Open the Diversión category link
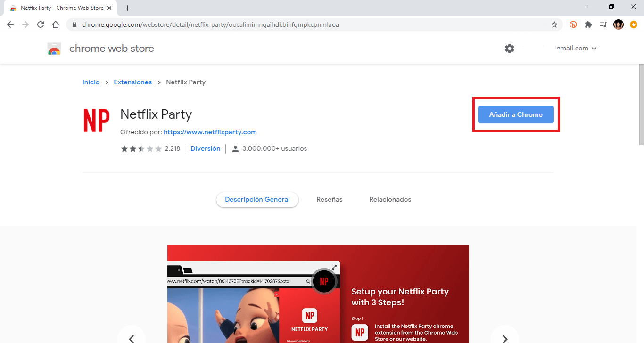Viewport: 644px width, 343px height. pos(206,149)
